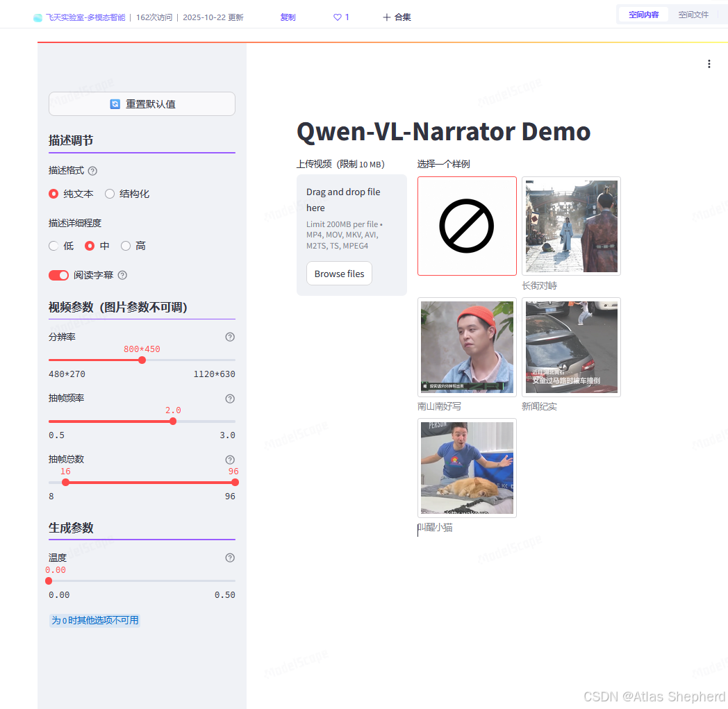Click the 抽帧总数 lower handle at 16
The height and width of the screenshot is (709, 728).
pos(65,483)
